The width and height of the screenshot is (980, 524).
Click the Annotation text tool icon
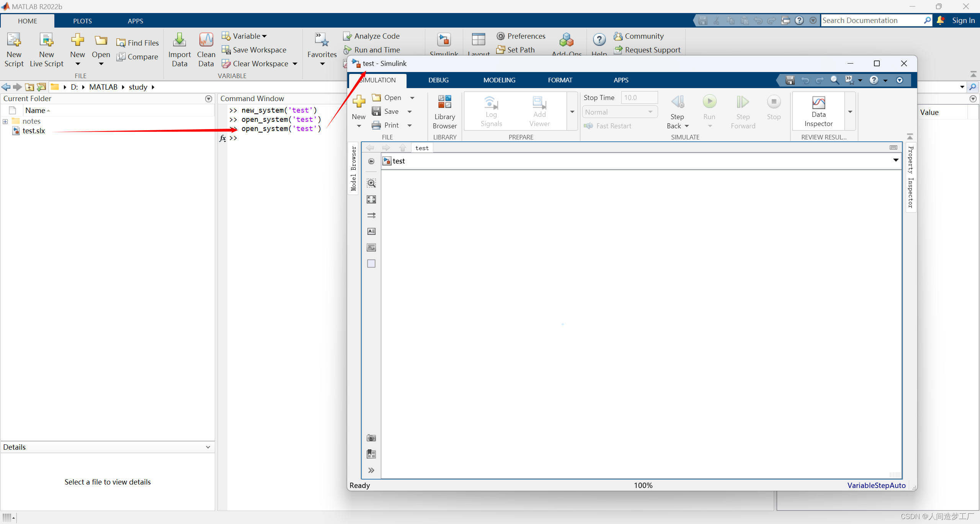tap(371, 231)
